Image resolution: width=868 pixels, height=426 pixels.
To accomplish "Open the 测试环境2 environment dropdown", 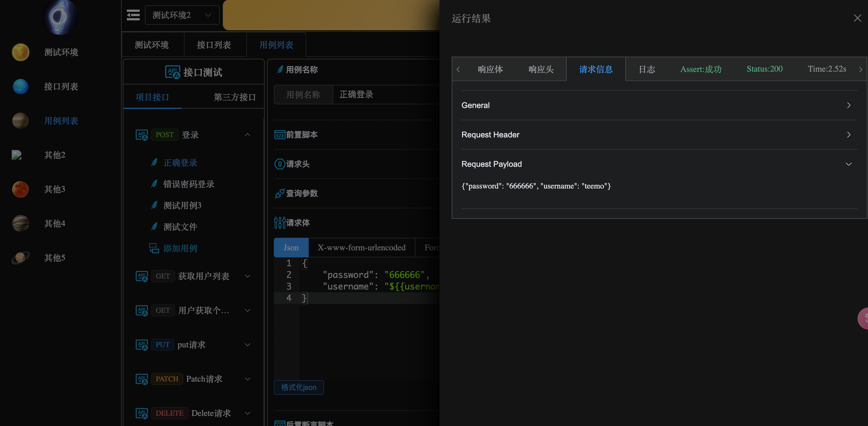I will (182, 15).
